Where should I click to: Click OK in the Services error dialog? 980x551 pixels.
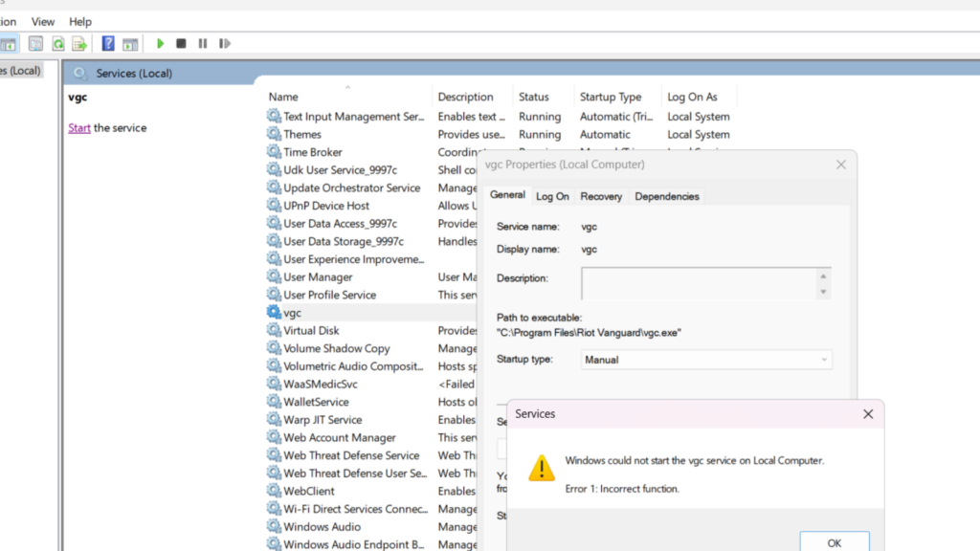(834, 541)
